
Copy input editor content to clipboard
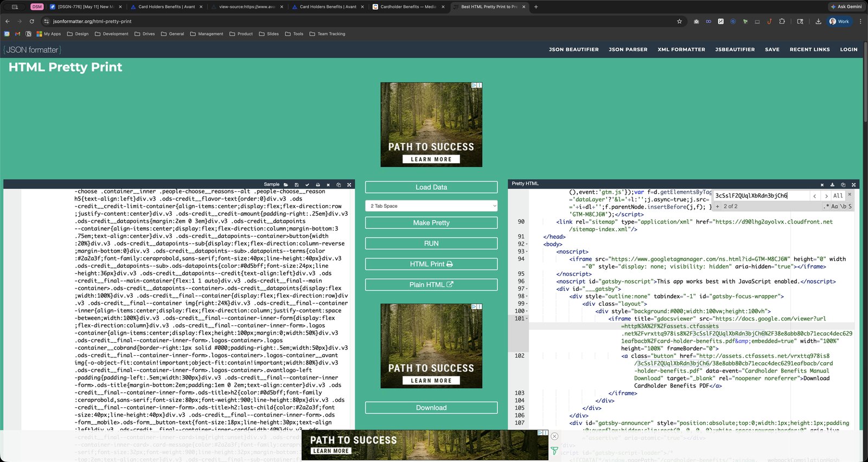[339, 185]
